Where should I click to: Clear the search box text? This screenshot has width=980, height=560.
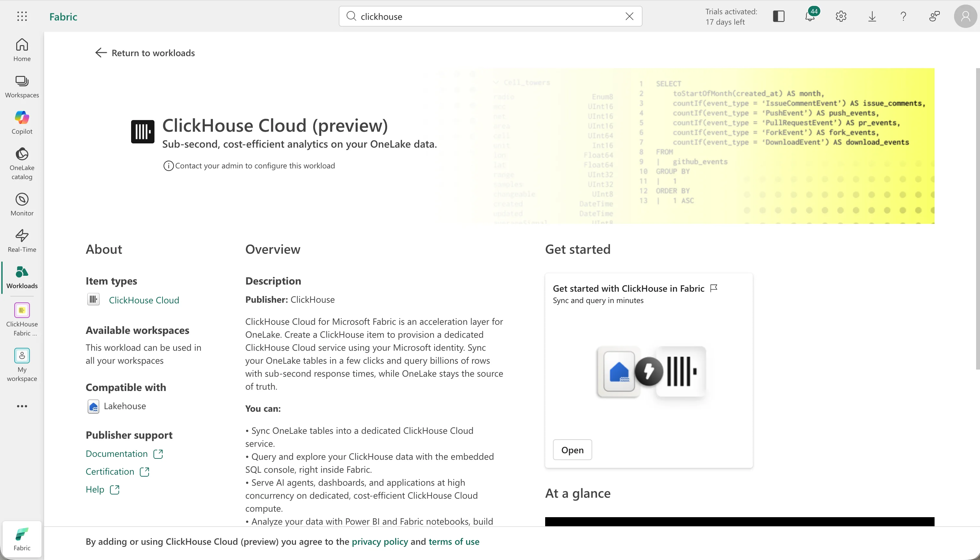click(629, 16)
